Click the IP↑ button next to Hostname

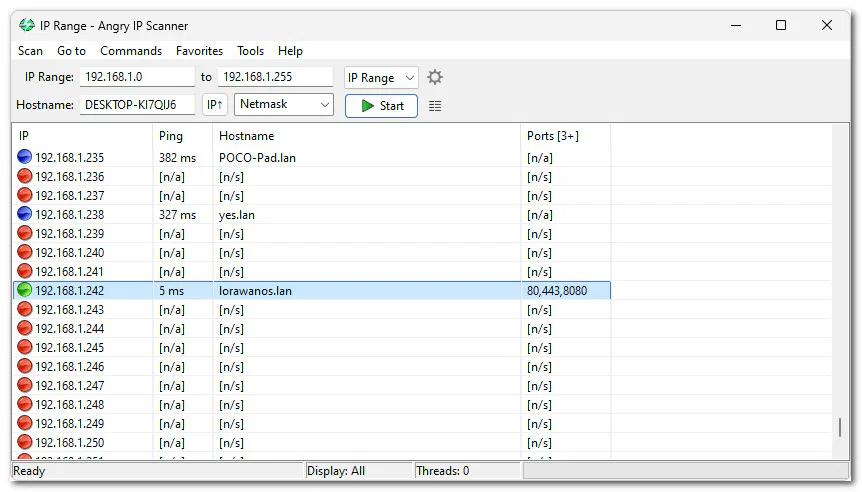pos(215,104)
